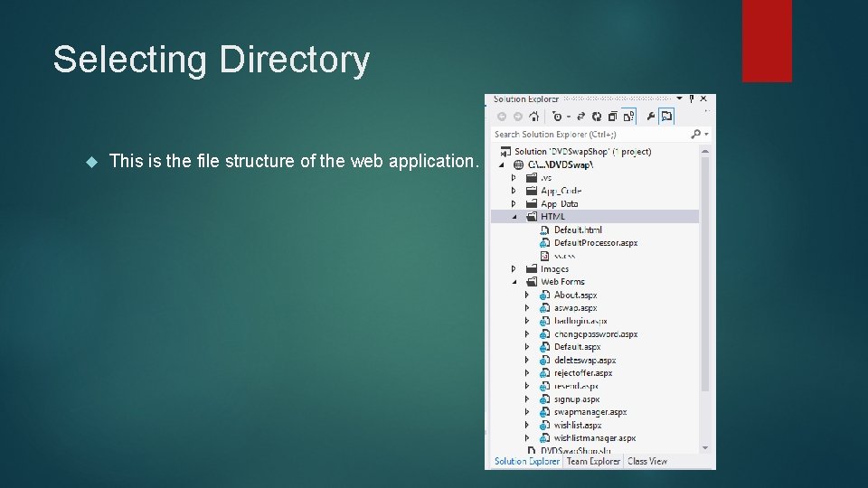Viewport: 868px width, 488px height.
Task: Click the Forward navigation arrow in Solution Explorer
Action: tap(517, 117)
